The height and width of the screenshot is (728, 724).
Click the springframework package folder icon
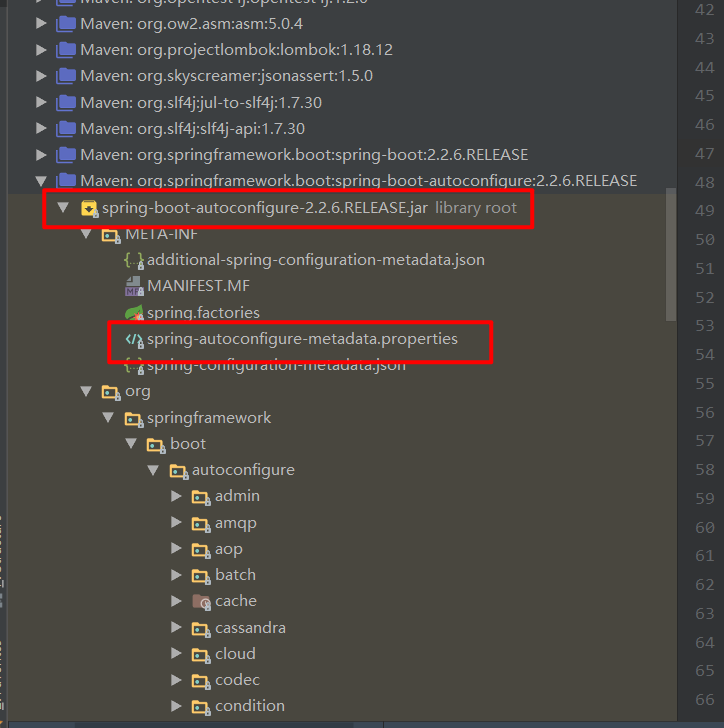tap(133, 419)
